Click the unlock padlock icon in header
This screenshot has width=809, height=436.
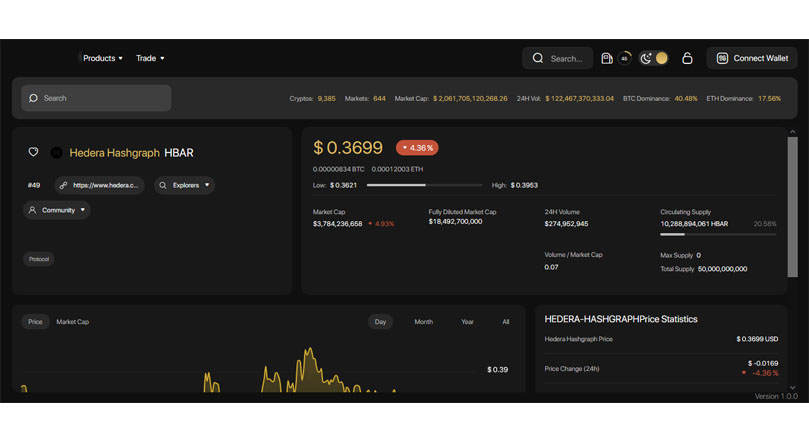click(x=687, y=58)
